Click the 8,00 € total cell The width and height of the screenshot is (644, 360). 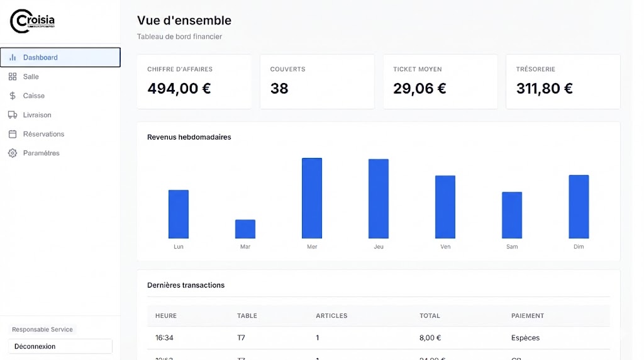[430, 338]
